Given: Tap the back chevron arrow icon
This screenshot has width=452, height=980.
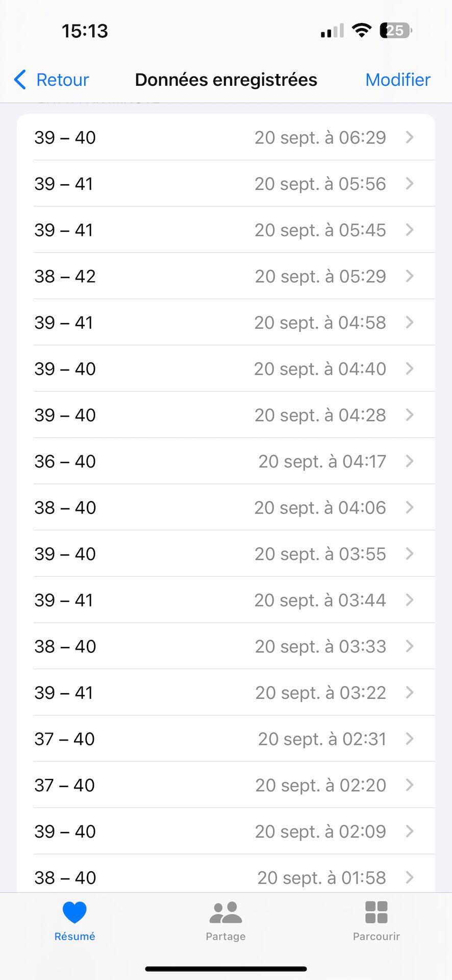Looking at the screenshot, I should click(x=20, y=80).
